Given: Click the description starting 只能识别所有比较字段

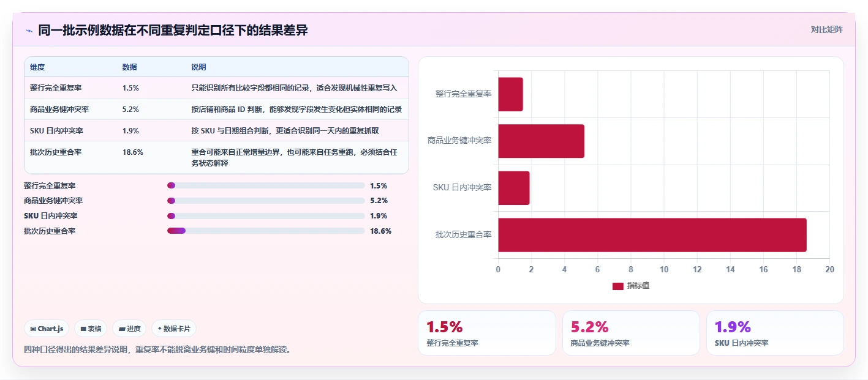Looking at the screenshot, I should [294, 88].
